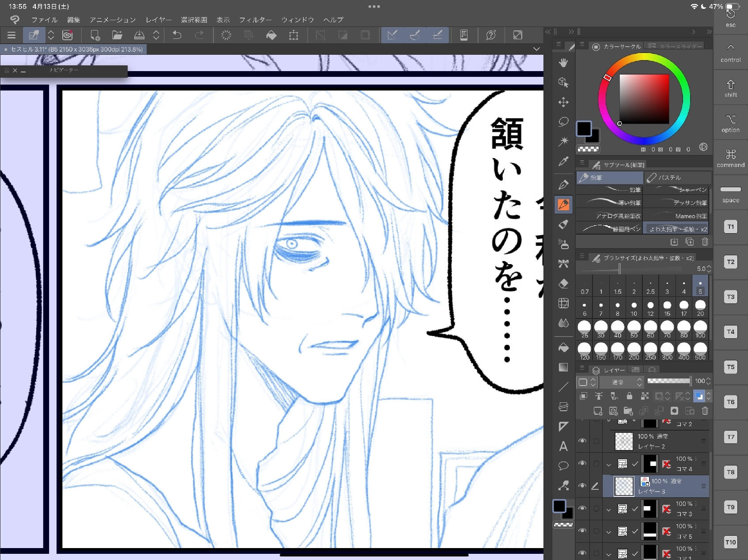Image resolution: width=748 pixels, height=560 pixels.
Task: Click the new raster layer icon
Action: 598,411
